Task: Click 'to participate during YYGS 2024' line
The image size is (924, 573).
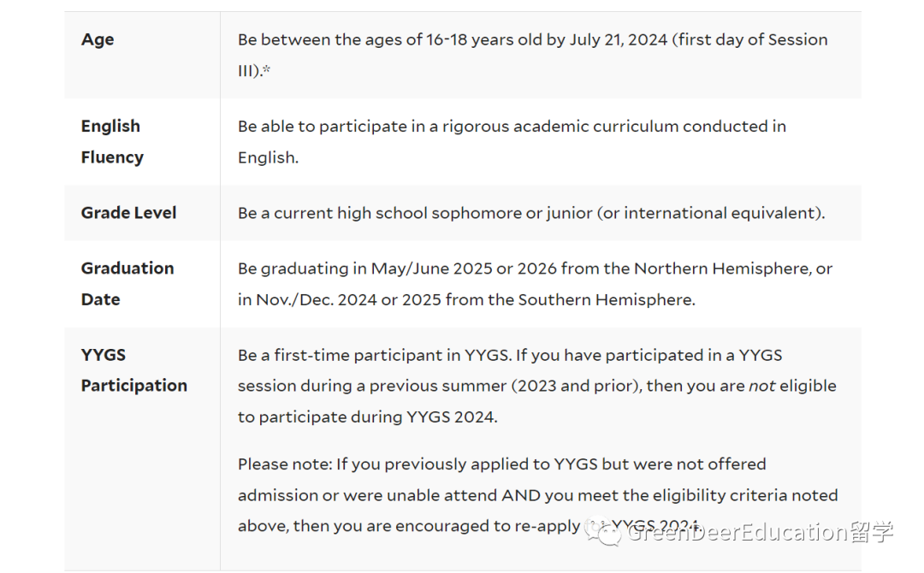Action: pyautogui.click(x=368, y=417)
